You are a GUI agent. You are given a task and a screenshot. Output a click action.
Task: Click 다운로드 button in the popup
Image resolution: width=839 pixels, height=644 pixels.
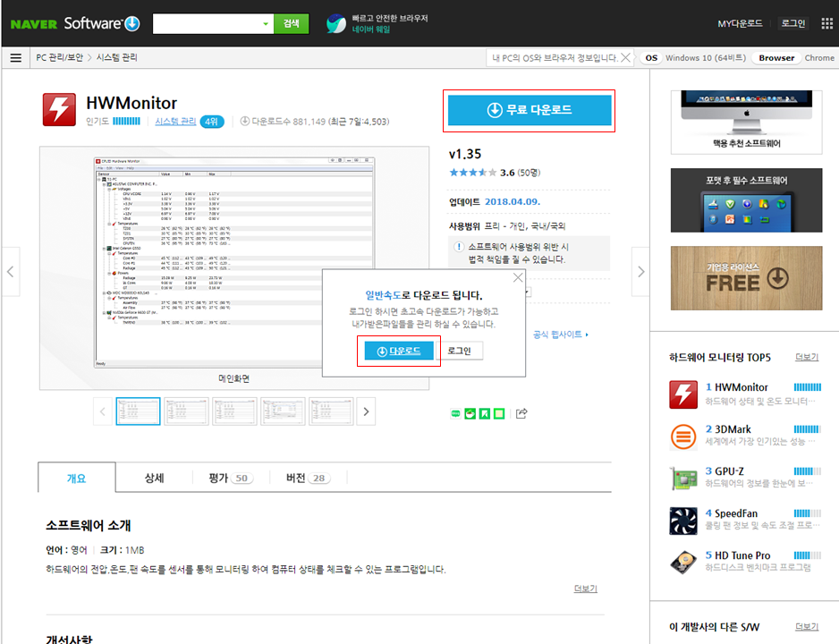tap(399, 351)
